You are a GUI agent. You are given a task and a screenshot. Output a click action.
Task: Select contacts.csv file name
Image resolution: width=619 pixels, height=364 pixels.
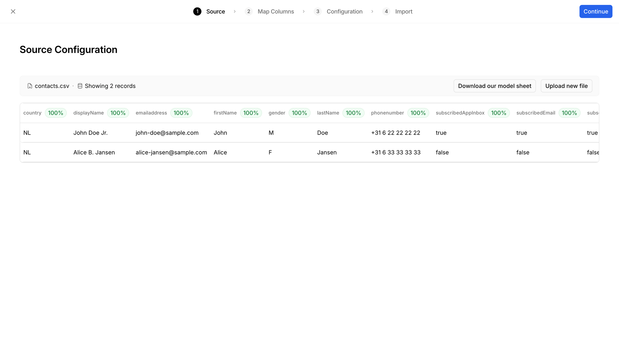pyautogui.click(x=52, y=86)
